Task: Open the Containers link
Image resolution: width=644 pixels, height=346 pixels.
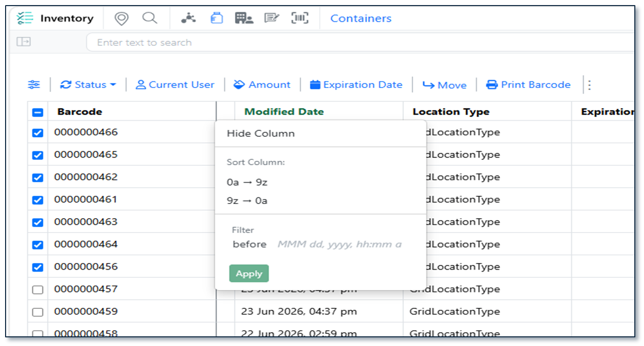Action: [x=361, y=18]
